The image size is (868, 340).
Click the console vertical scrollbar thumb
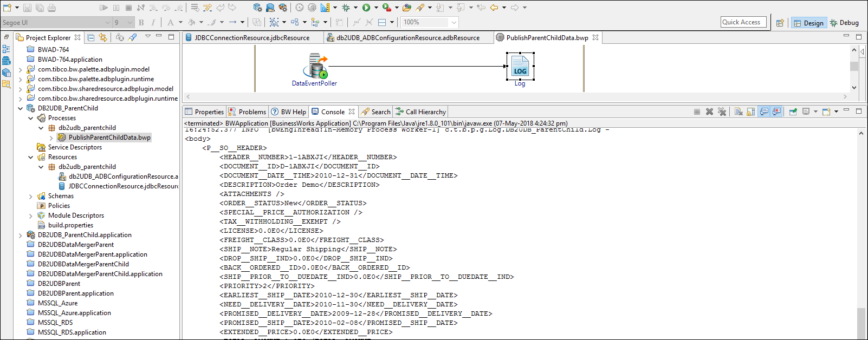[x=861, y=324]
